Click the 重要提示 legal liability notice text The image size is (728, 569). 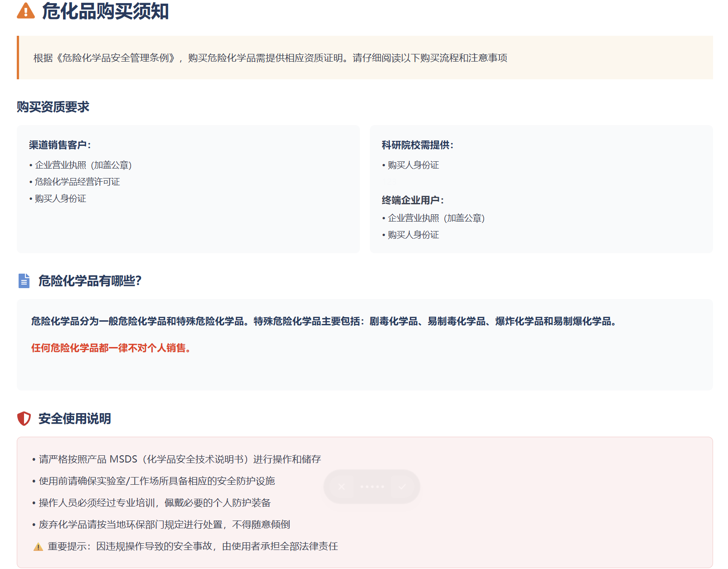[193, 546]
